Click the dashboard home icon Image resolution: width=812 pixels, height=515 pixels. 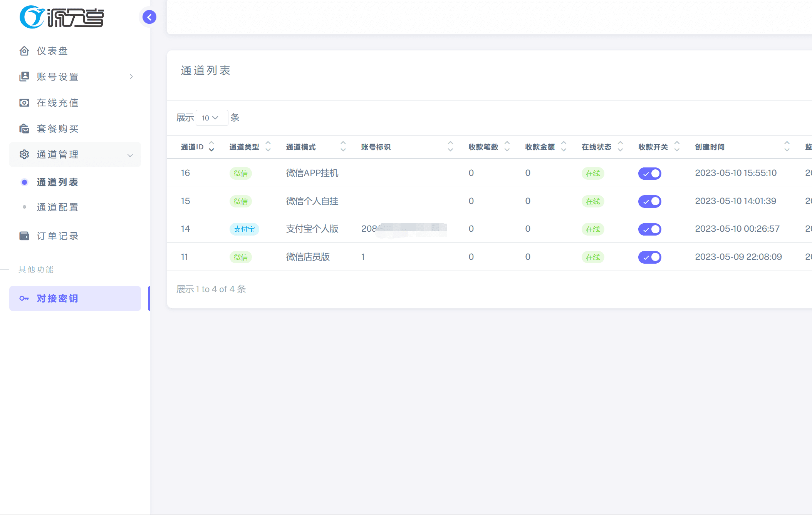coord(24,51)
